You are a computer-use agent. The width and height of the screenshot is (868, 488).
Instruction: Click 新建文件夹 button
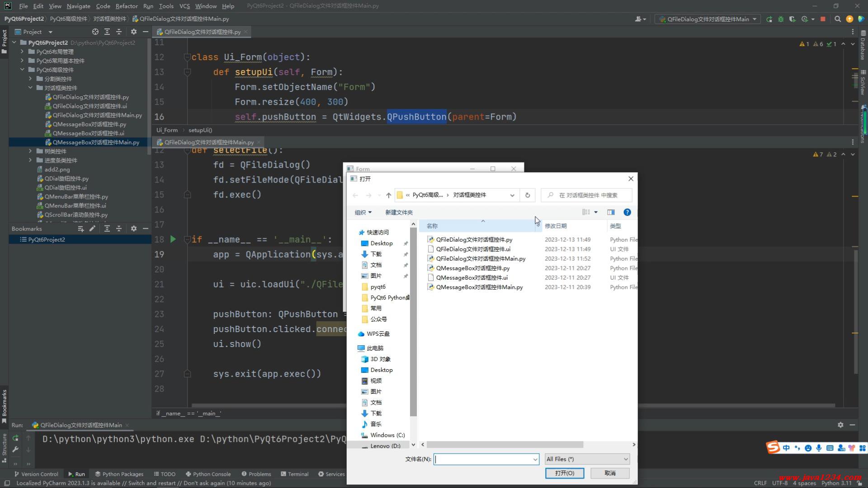(x=399, y=212)
